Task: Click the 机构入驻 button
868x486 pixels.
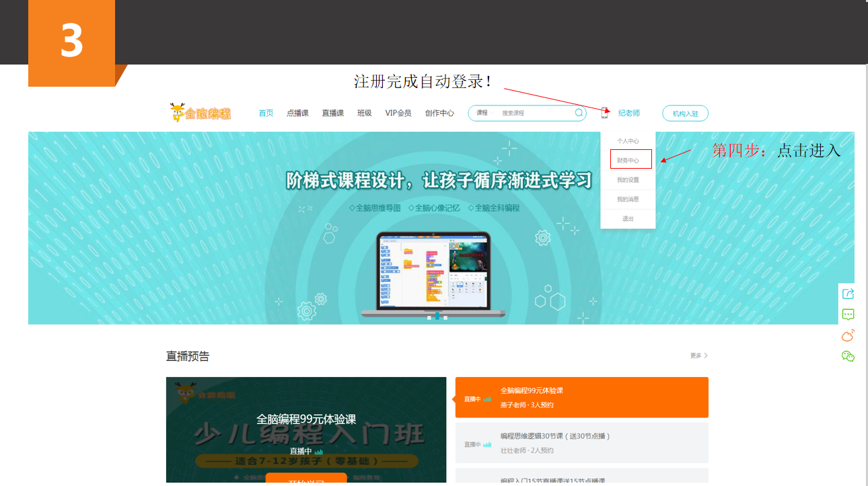Action: (685, 114)
